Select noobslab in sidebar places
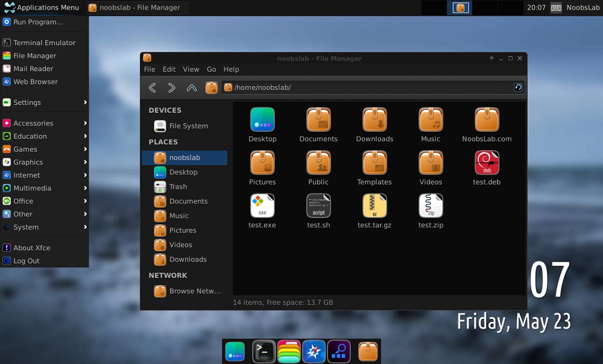 185,157
